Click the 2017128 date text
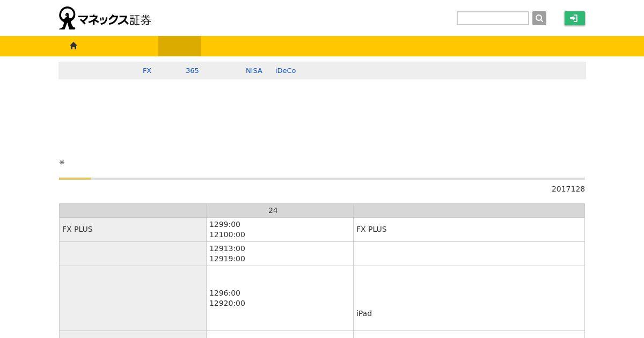The width and height of the screenshot is (644, 338). (568, 189)
